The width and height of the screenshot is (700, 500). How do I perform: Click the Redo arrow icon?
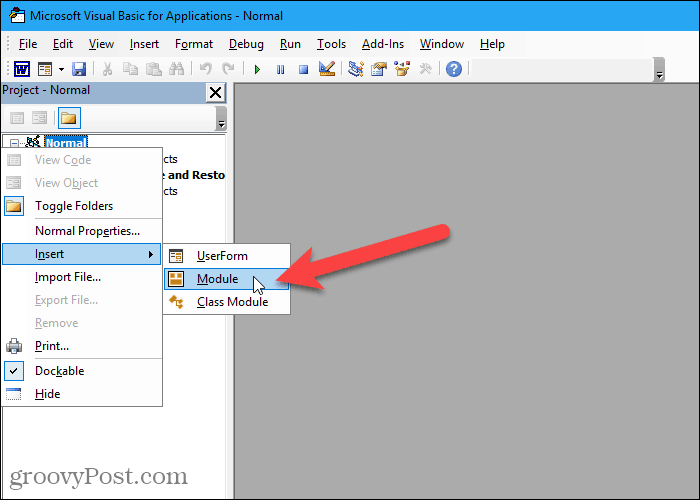(228, 69)
